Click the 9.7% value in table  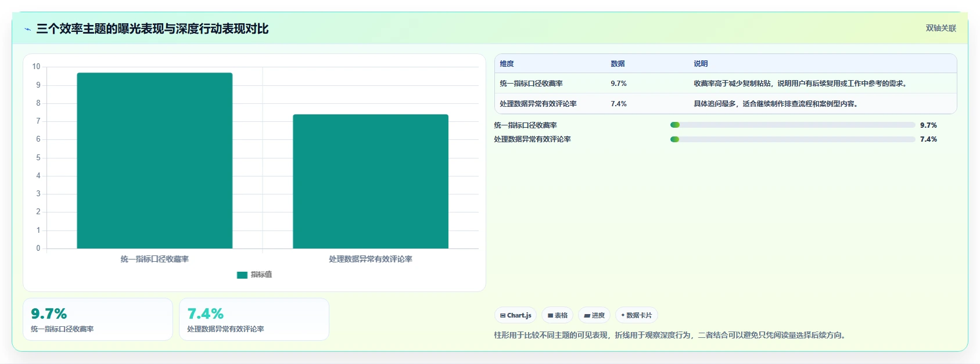[619, 84]
